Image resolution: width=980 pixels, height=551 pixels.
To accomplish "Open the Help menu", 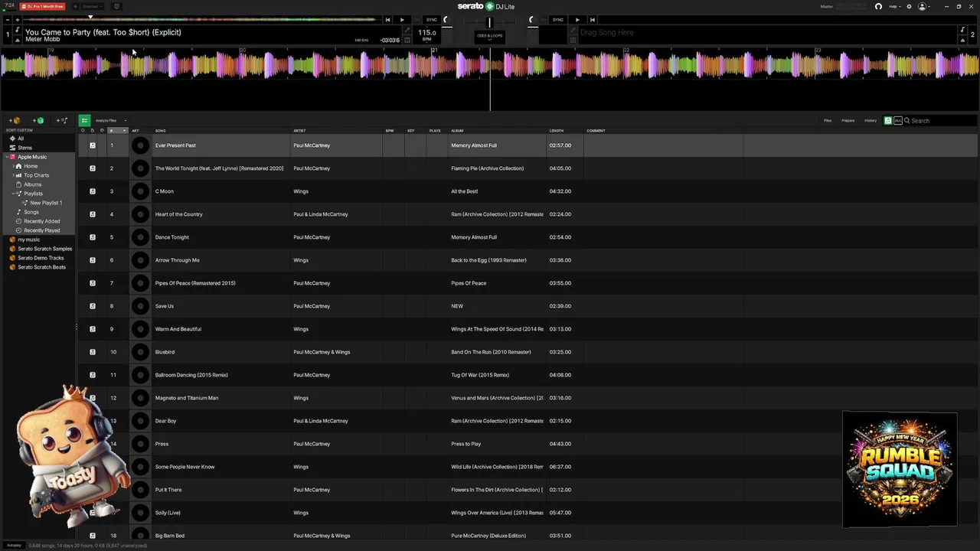I will coord(894,6).
